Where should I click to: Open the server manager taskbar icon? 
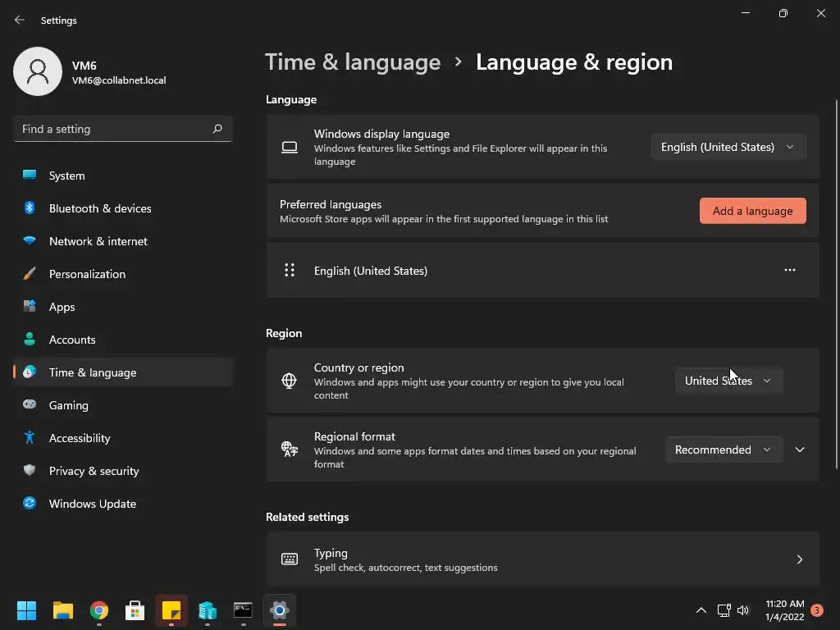(208, 610)
